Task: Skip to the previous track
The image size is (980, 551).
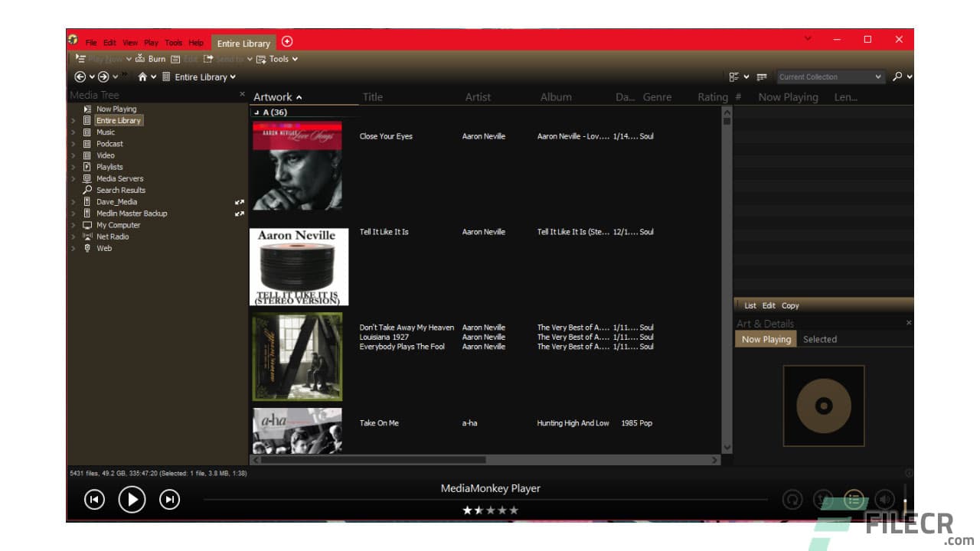Action: (x=94, y=500)
